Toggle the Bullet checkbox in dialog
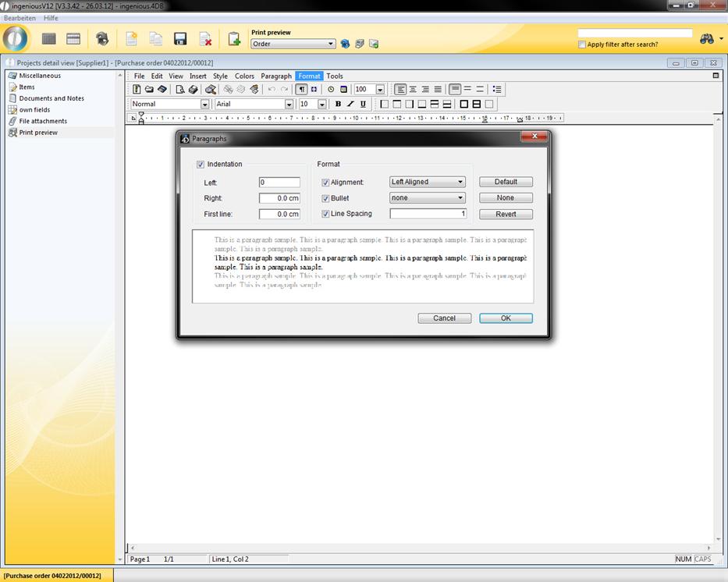Screen dimensions: 728x582 [325, 198]
